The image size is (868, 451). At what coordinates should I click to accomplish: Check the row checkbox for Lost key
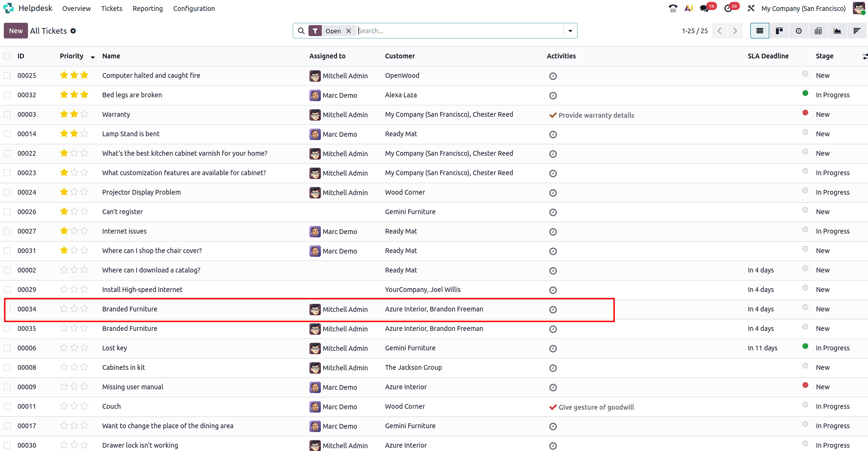click(x=7, y=348)
